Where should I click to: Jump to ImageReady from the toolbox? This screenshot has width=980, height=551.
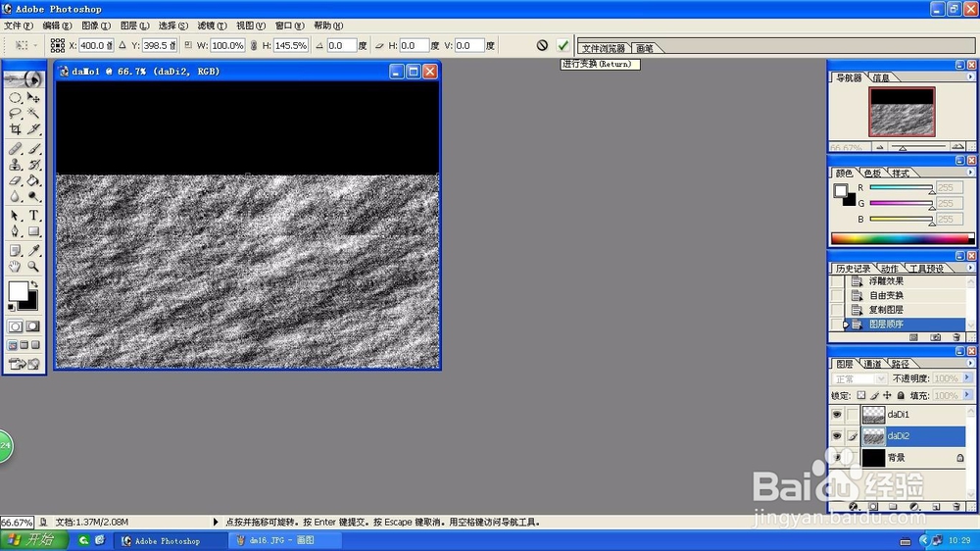[24, 364]
